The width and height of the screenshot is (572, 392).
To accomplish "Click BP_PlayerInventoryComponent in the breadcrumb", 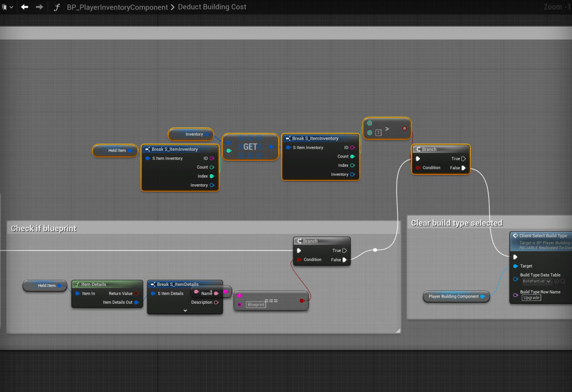I will tap(117, 7).
